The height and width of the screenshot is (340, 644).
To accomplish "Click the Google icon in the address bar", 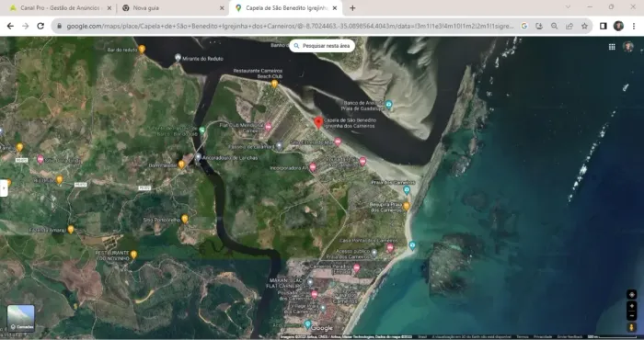I will [524, 26].
